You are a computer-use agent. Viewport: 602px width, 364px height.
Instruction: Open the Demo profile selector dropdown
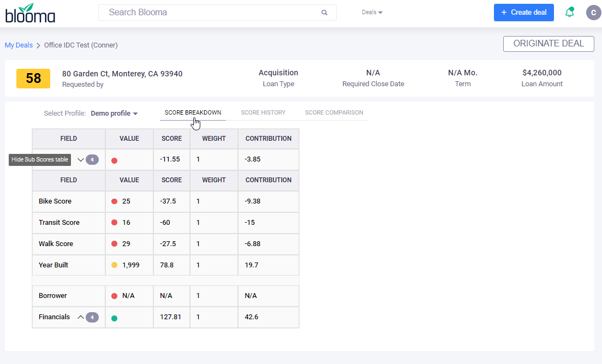[114, 114]
